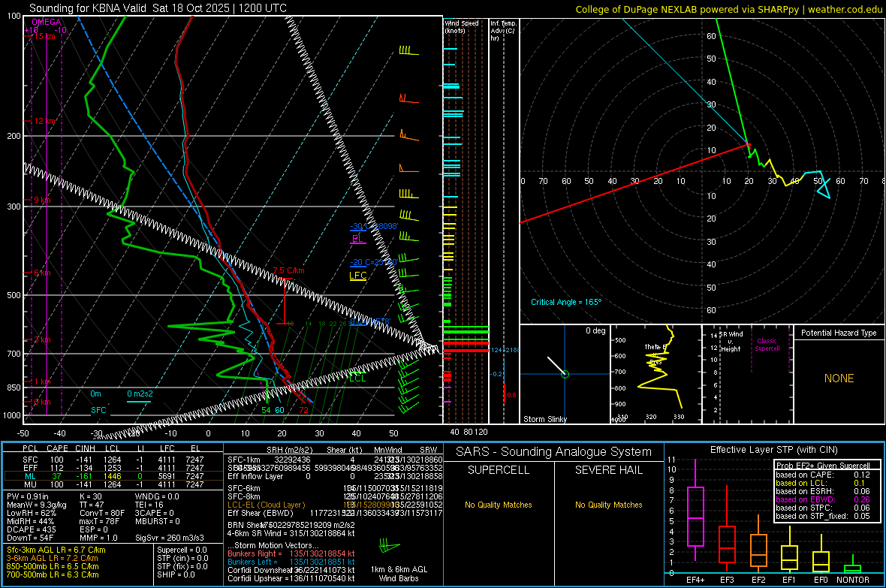Click the 'Eff Shear (EBWD)' row label
The image size is (886, 588).
click(x=261, y=514)
